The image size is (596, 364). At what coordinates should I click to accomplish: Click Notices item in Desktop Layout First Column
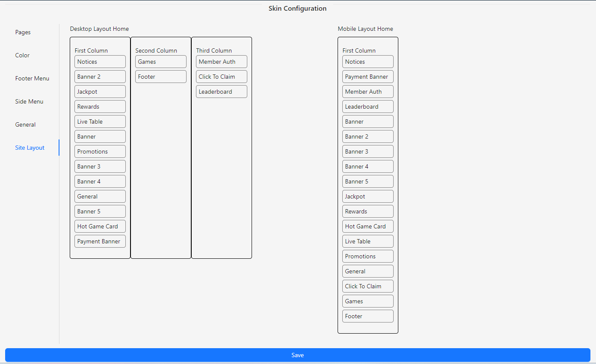(x=100, y=62)
